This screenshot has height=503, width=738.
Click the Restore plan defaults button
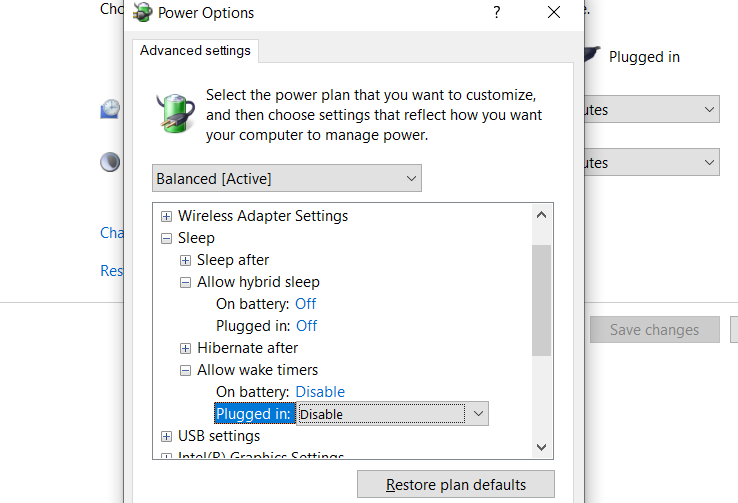pyautogui.click(x=456, y=484)
